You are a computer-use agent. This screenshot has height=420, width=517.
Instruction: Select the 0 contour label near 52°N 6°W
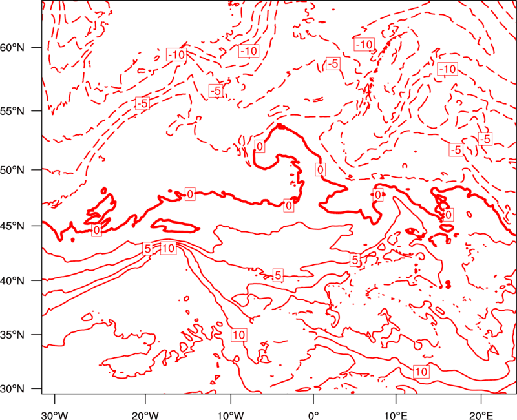point(260,147)
